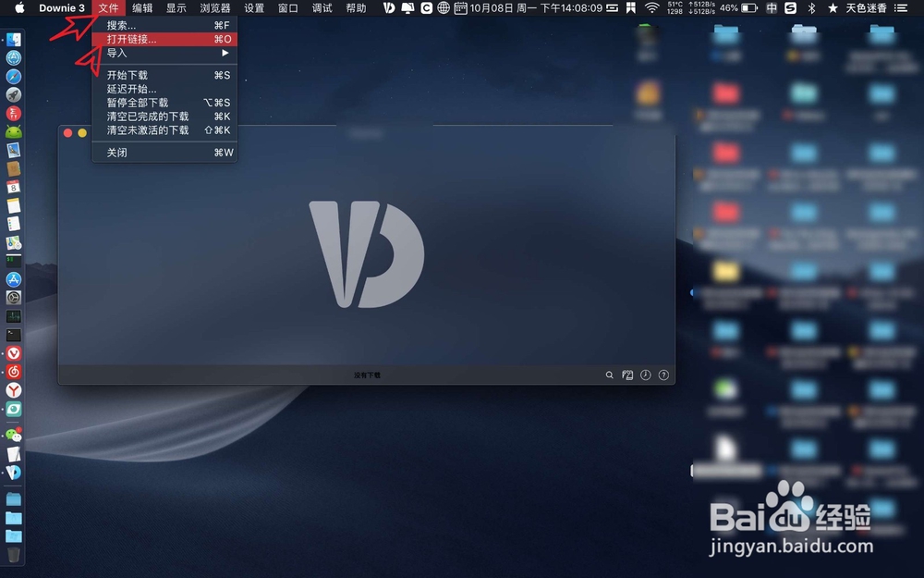The width and height of the screenshot is (924, 578).
Task: Minimize Downie window with yellow button
Action: (x=82, y=132)
